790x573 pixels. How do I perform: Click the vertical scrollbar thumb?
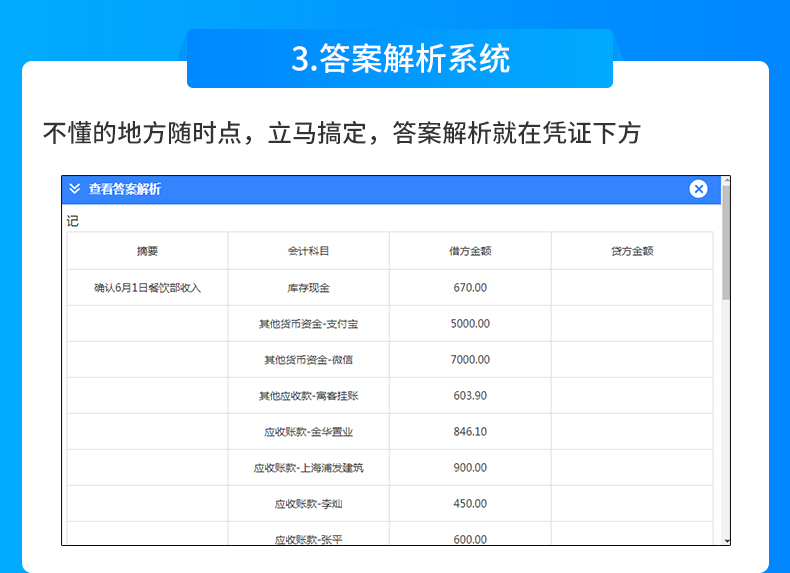tap(726, 240)
